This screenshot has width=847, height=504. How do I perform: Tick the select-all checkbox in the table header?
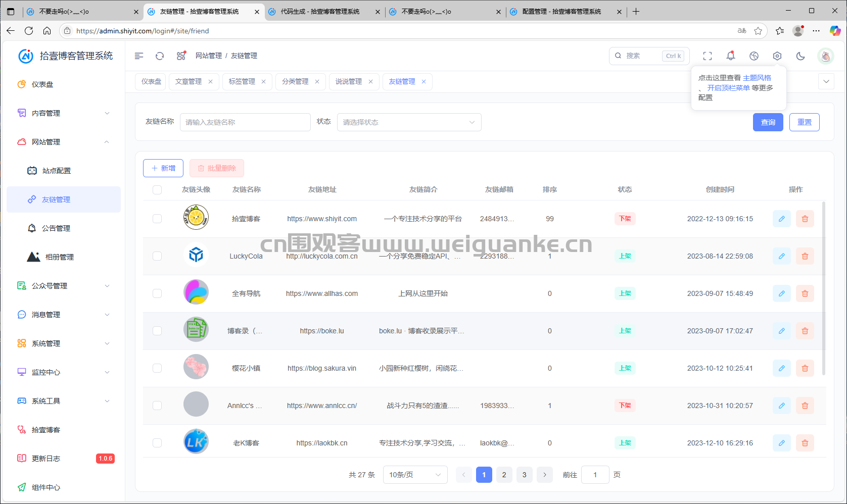coord(157,190)
